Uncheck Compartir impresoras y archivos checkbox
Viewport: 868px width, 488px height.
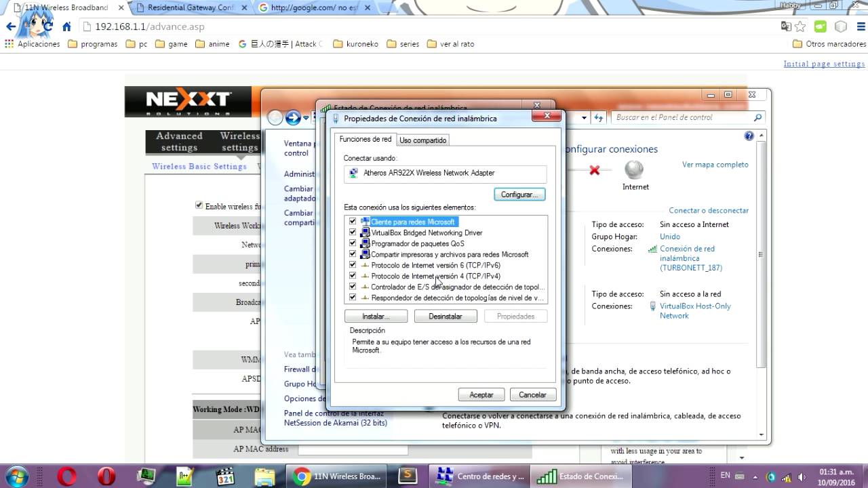(x=353, y=254)
